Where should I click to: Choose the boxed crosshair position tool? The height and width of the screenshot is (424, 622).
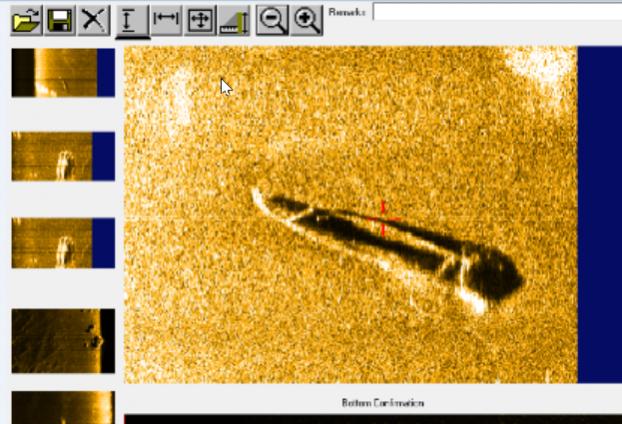click(200, 20)
